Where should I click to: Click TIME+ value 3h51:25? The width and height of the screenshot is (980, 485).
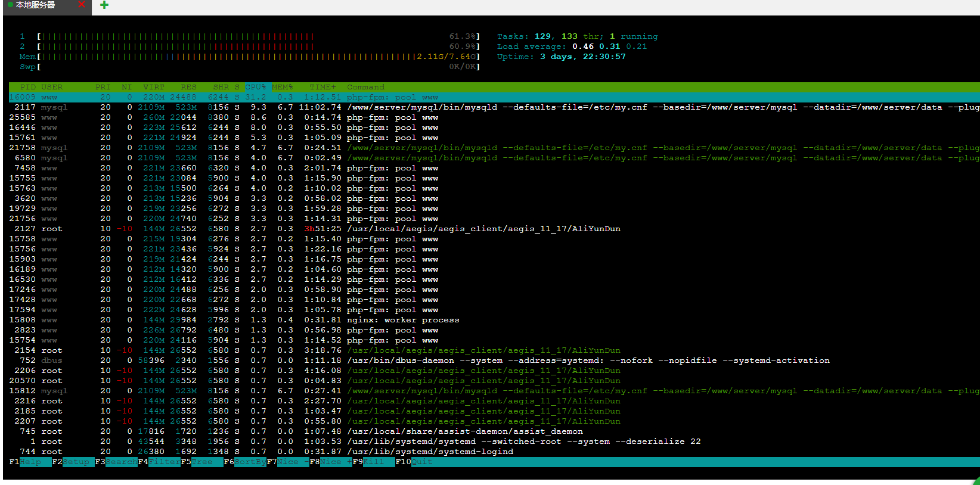[x=322, y=229]
